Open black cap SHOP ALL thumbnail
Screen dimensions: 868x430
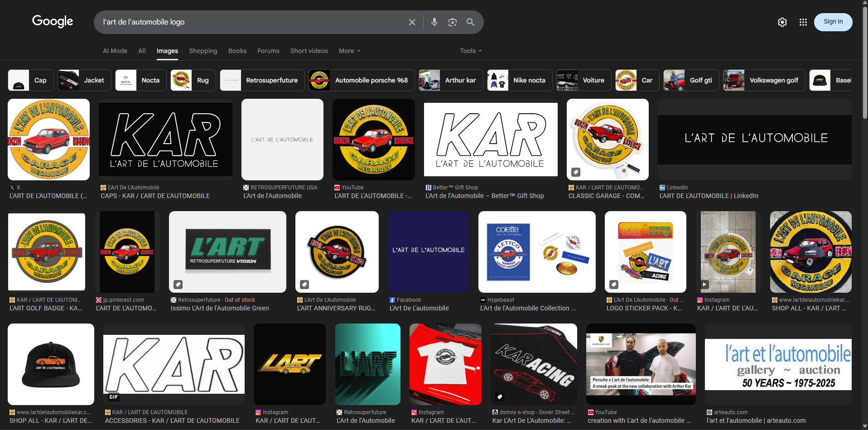[x=51, y=364]
